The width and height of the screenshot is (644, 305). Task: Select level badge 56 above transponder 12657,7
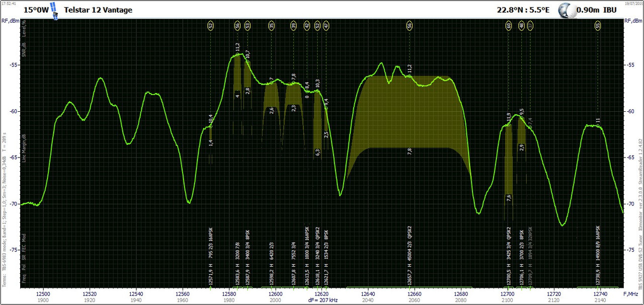click(410, 25)
